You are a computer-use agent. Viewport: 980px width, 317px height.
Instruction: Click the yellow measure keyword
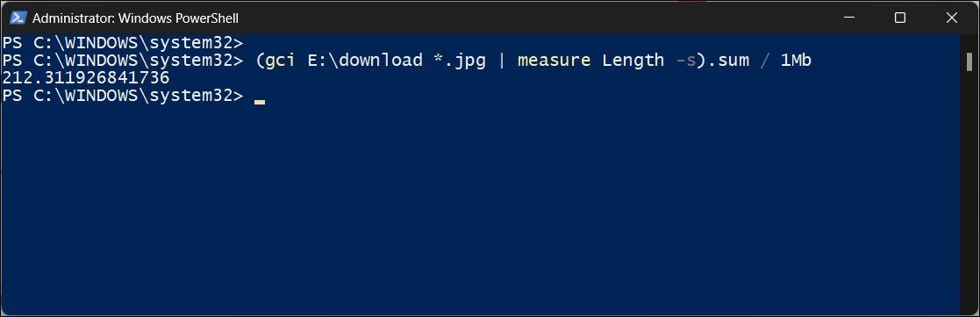click(554, 61)
